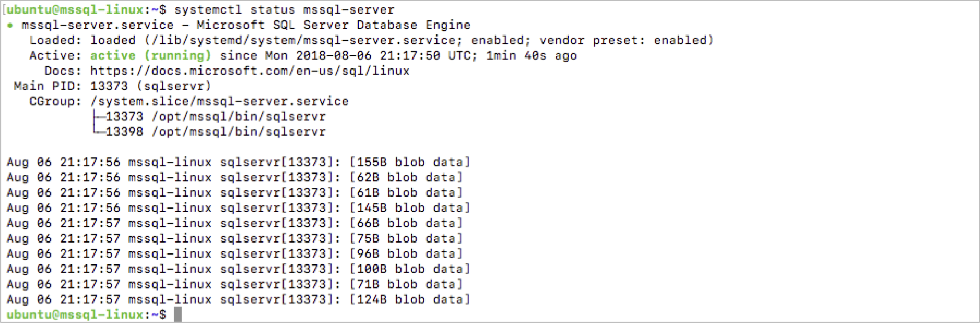Click the "vendor preset: enabled" text
Viewport: 980px width, 323px height.
click(x=625, y=40)
